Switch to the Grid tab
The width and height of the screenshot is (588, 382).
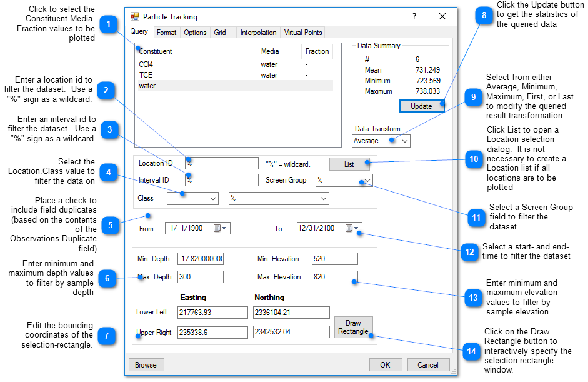click(219, 32)
